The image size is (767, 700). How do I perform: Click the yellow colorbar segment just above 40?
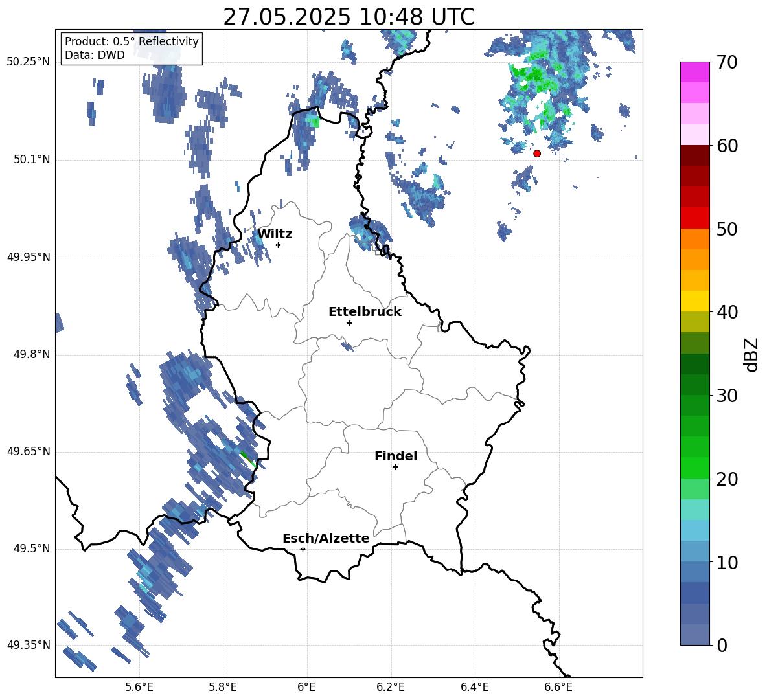[694, 301]
